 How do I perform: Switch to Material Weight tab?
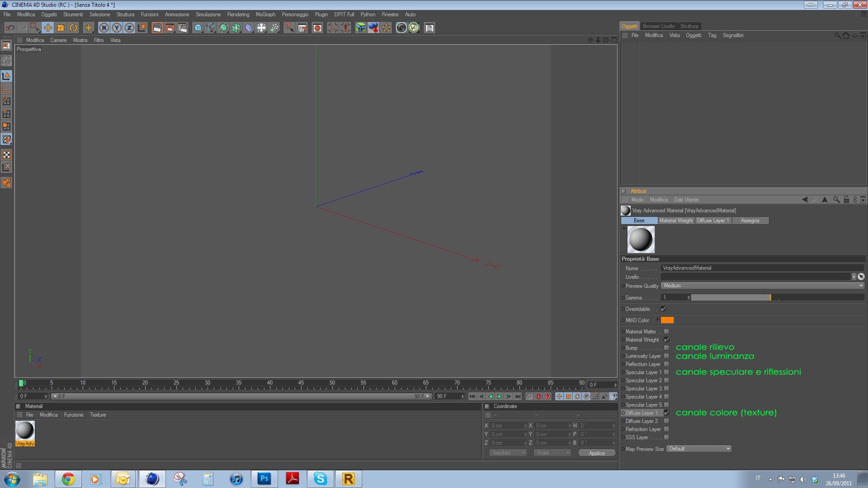pyautogui.click(x=676, y=221)
